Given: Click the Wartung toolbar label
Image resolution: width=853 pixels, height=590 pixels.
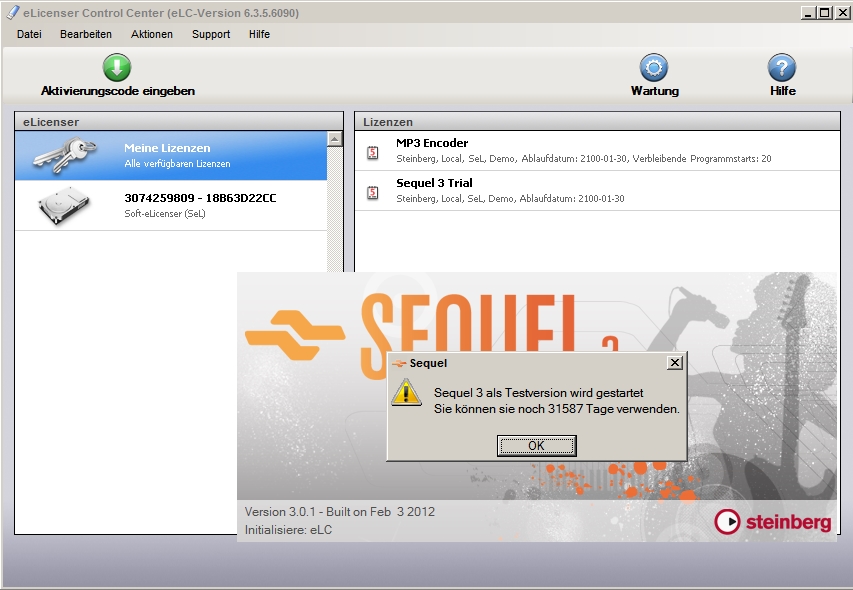Looking at the screenshot, I should [x=654, y=91].
